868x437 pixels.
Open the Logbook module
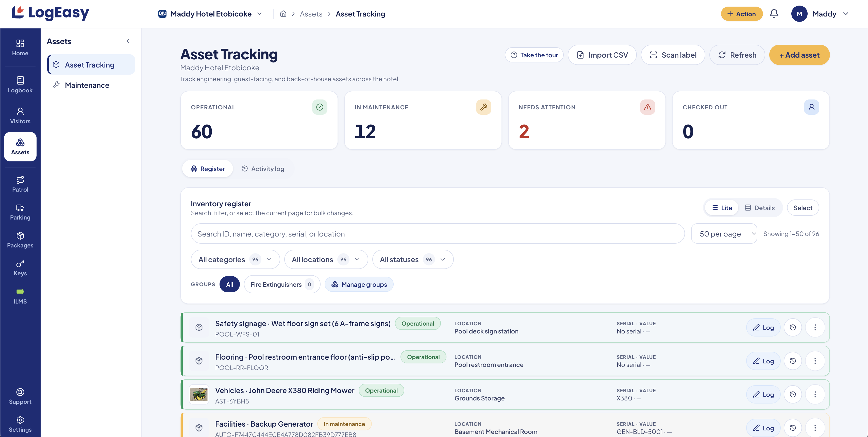20,85
